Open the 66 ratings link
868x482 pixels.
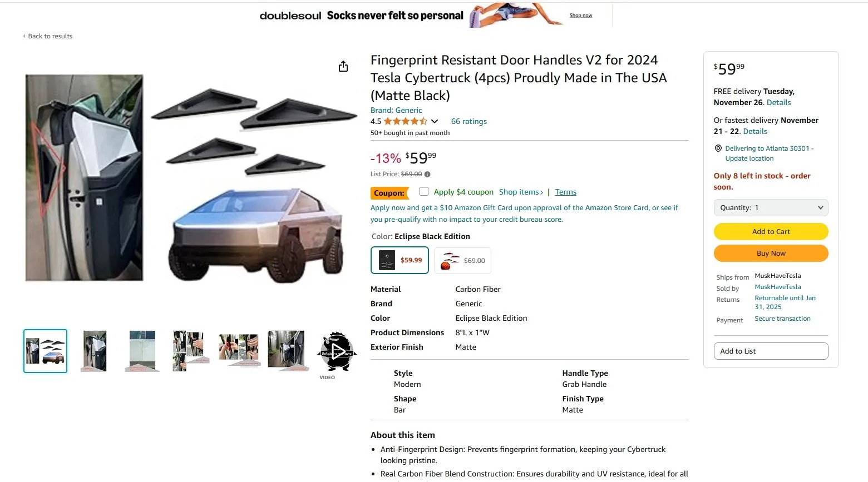[x=468, y=121]
